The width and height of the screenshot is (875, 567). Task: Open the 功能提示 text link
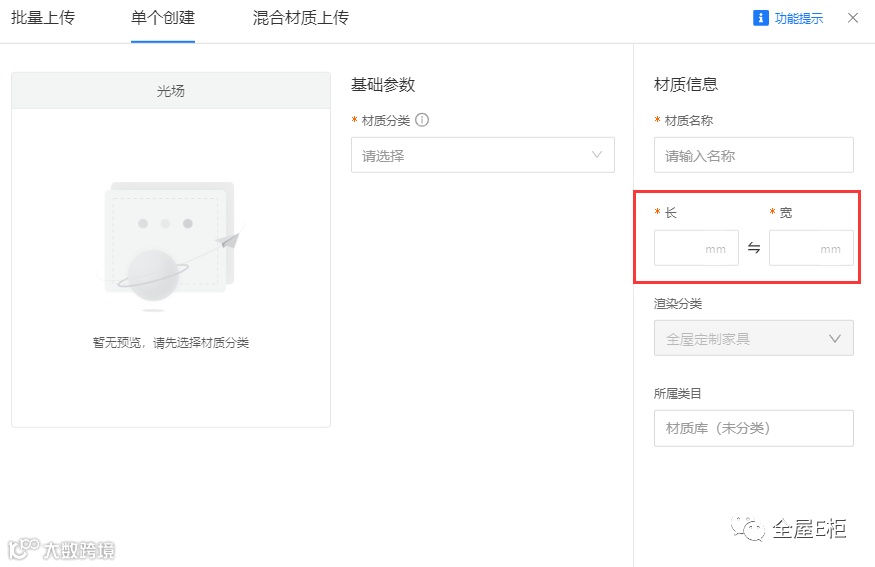pyautogui.click(x=799, y=19)
